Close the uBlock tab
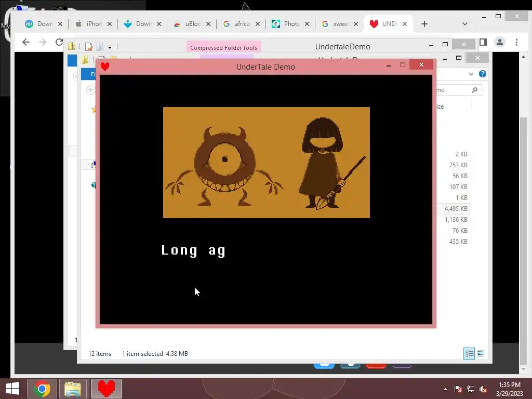 (208, 24)
